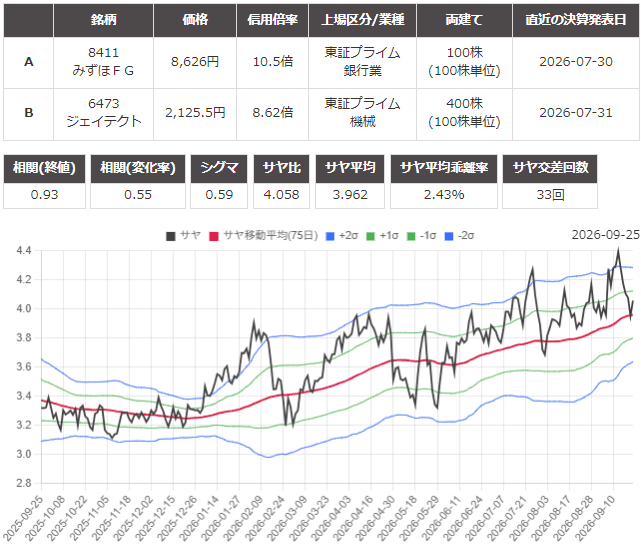This screenshot has width=641, height=554.
Task: Select the 8411 みずほFG stock cell
Action: [x=103, y=62]
